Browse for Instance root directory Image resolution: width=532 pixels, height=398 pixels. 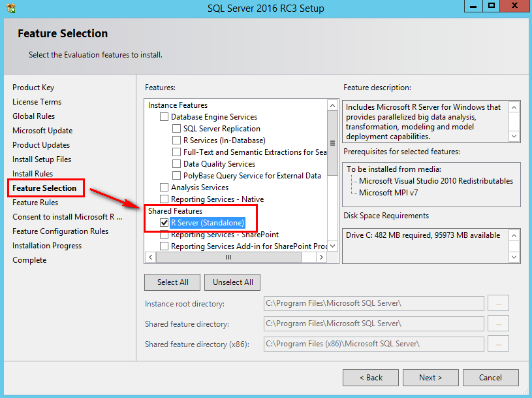499,303
